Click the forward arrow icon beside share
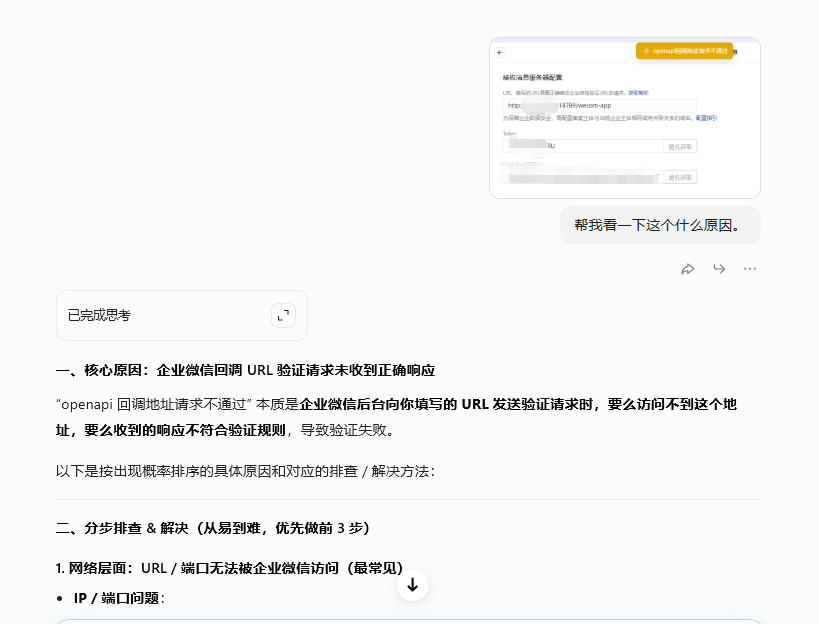 [719, 269]
